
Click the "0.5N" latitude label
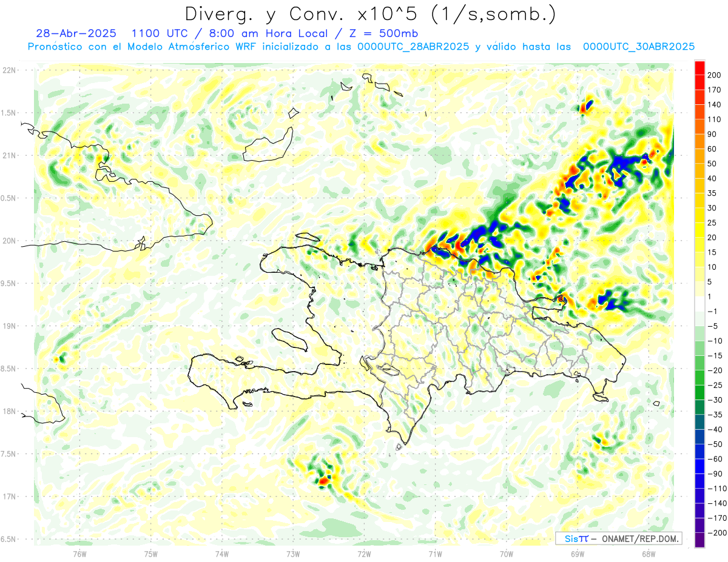(9, 198)
